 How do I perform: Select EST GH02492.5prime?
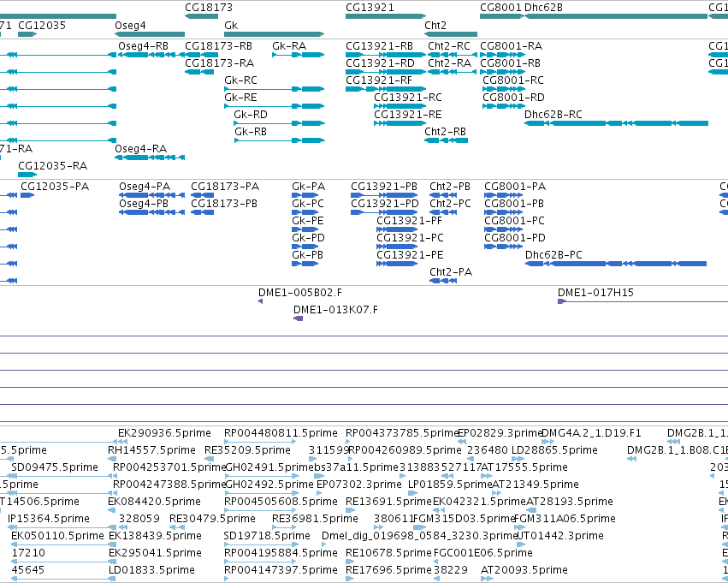click(x=262, y=493)
